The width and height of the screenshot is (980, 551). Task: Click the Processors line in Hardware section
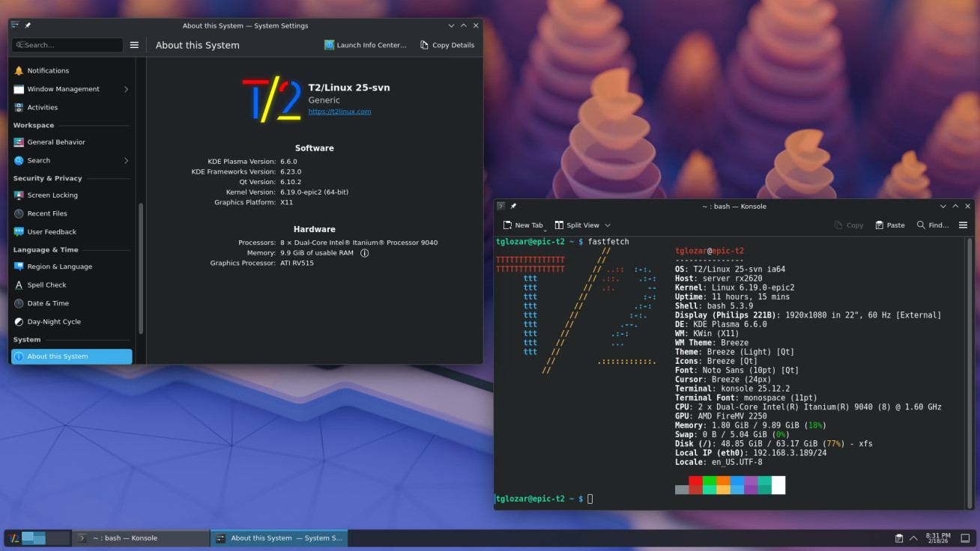pyautogui.click(x=338, y=243)
